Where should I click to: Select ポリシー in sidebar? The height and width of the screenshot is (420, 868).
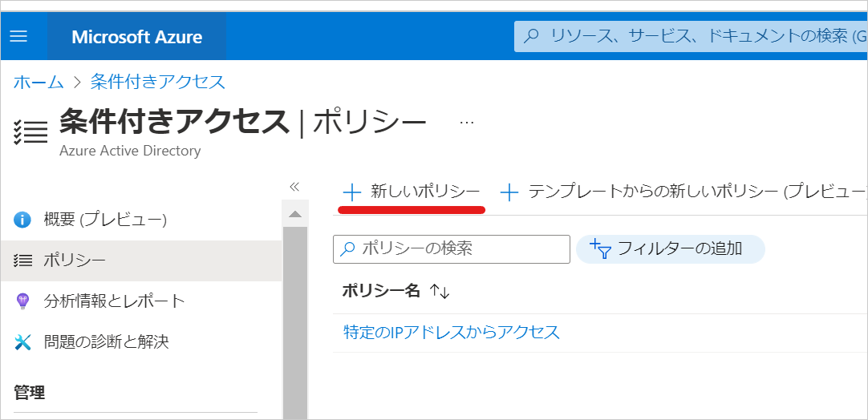[140, 260]
